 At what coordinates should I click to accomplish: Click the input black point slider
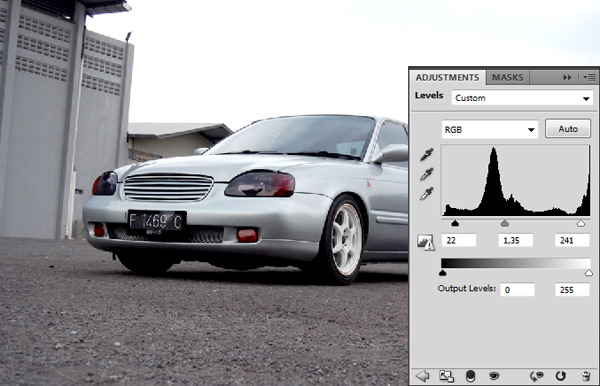455,223
